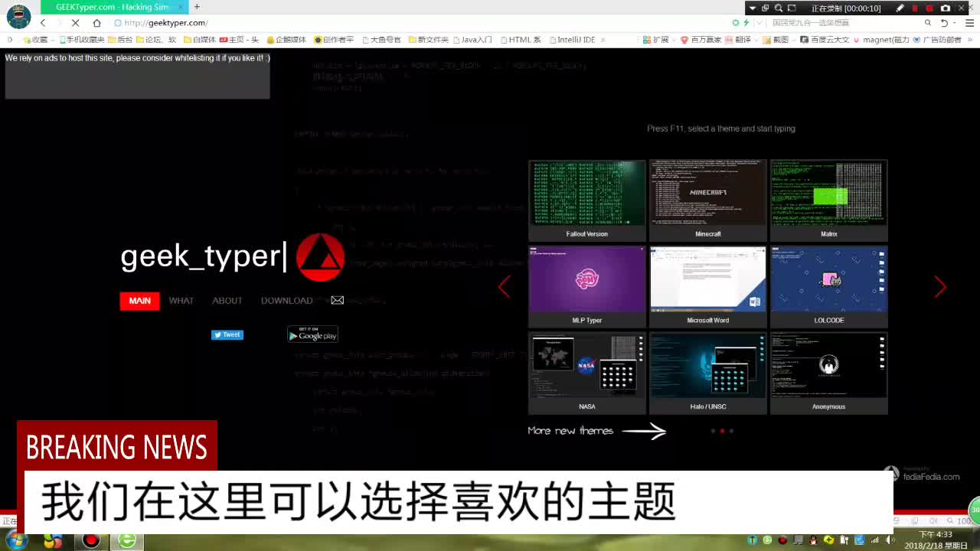Pick the MLP Typer theme

(587, 287)
